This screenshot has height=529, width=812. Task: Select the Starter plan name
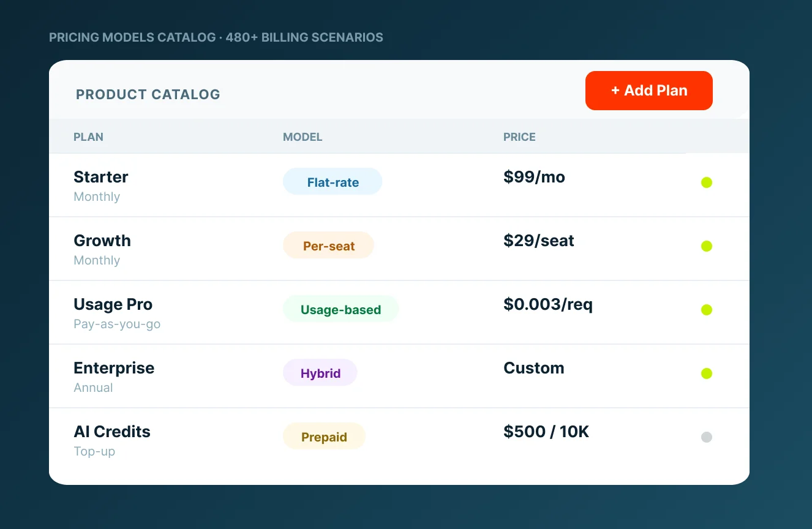click(101, 177)
